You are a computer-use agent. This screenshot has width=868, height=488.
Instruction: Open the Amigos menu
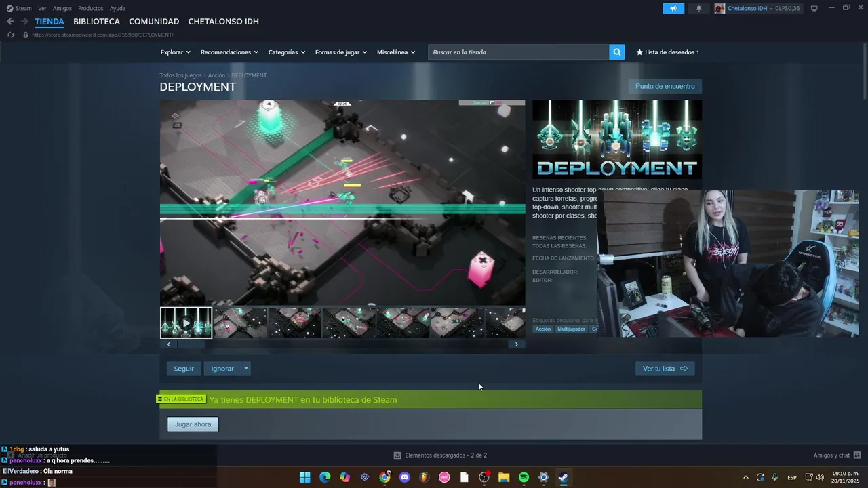[62, 8]
